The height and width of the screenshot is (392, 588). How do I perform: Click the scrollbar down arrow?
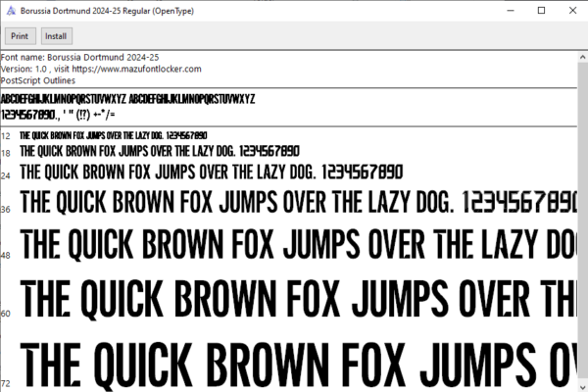582,387
